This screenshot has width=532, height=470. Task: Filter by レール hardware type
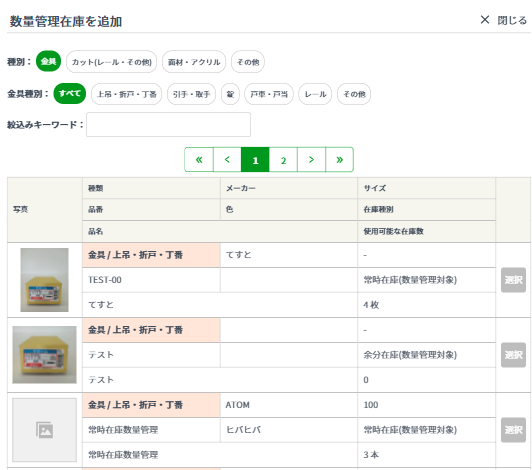pyautogui.click(x=315, y=94)
